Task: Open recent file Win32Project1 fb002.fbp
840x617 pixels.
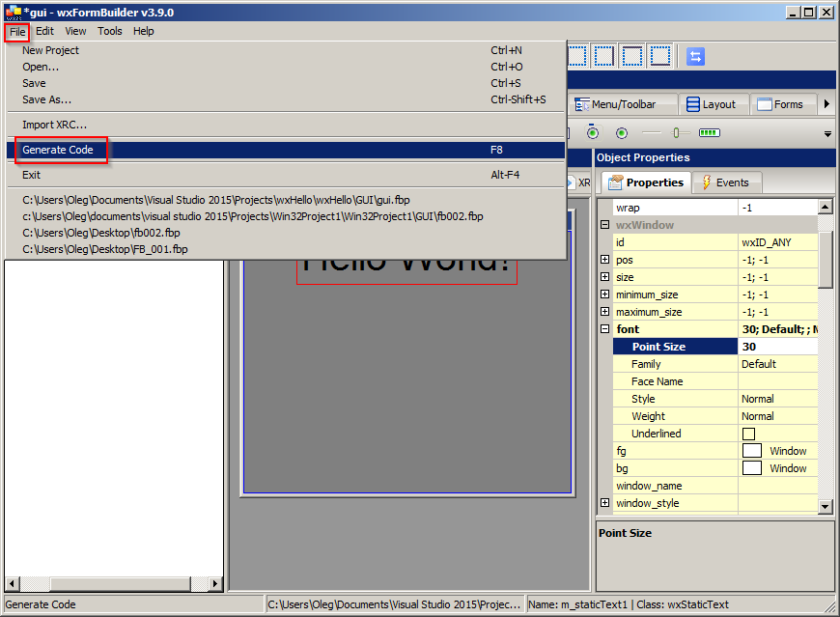Action: pyautogui.click(x=286, y=216)
